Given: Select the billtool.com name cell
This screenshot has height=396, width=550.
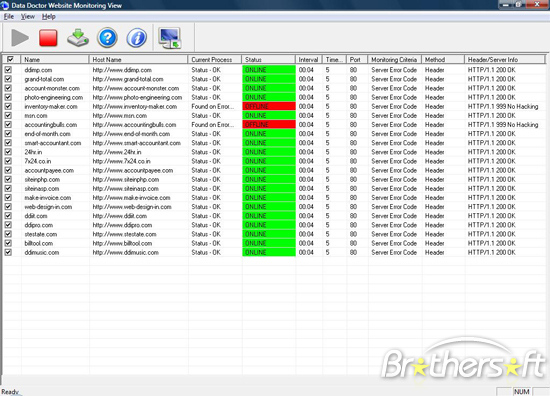Looking at the screenshot, I should click(x=39, y=243).
